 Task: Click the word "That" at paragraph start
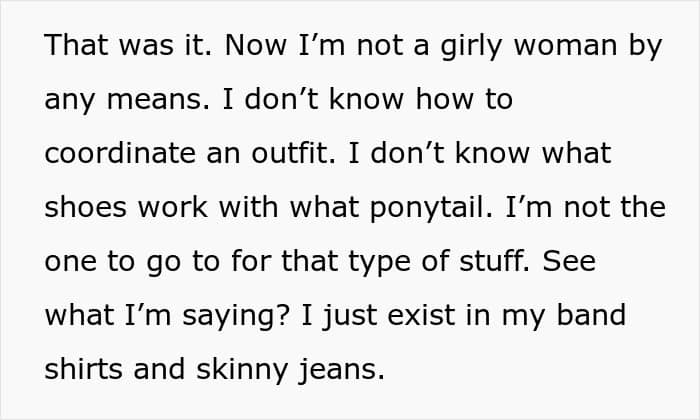pyautogui.click(x=76, y=45)
